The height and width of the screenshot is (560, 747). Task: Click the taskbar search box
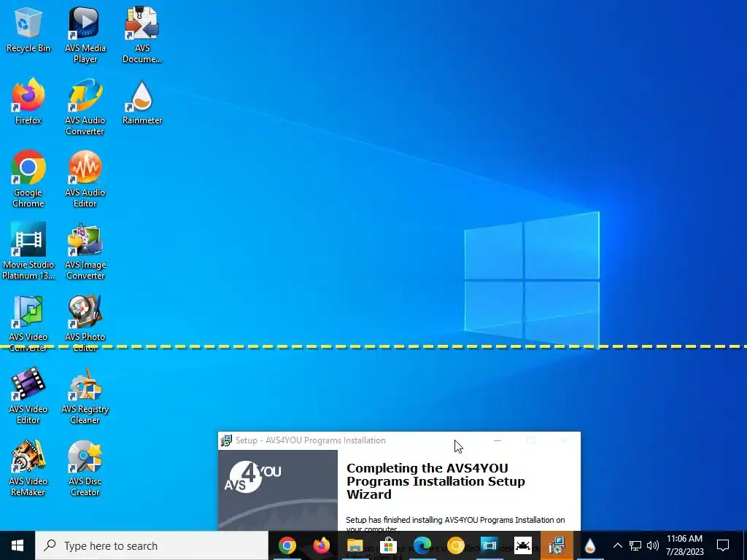(x=152, y=545)
